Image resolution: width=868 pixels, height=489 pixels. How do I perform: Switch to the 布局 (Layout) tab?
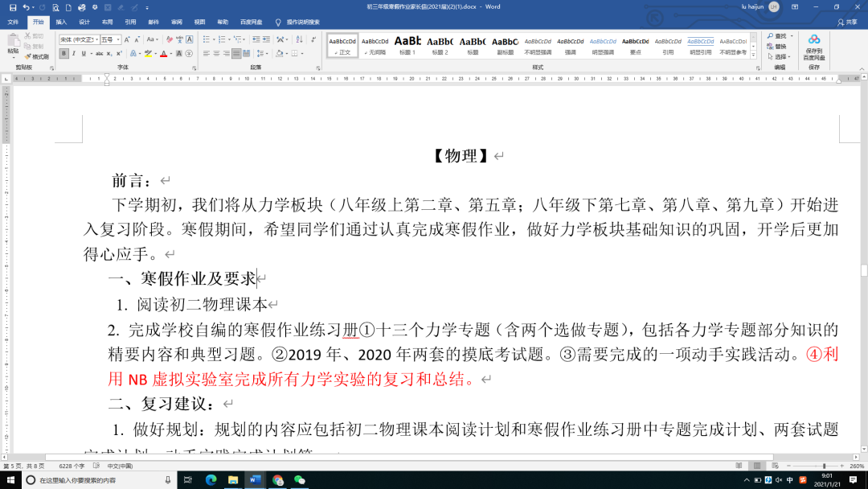tap(108, 23)
